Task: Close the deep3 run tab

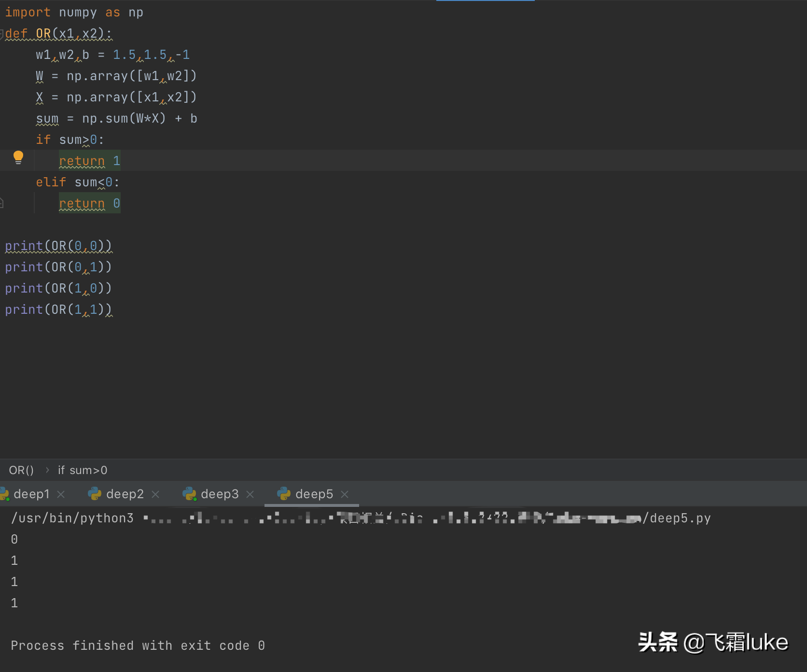Action: coord(250,494)
